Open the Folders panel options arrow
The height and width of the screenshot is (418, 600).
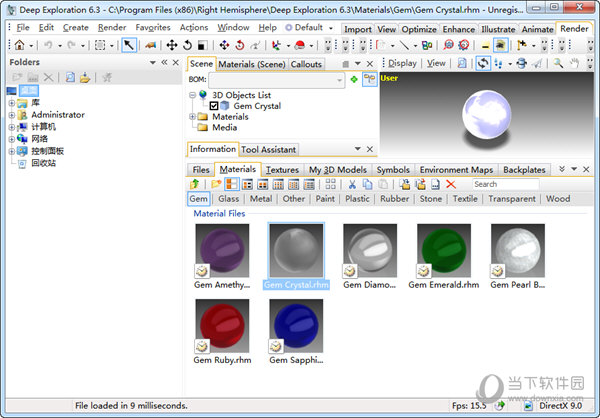(153, 62)
